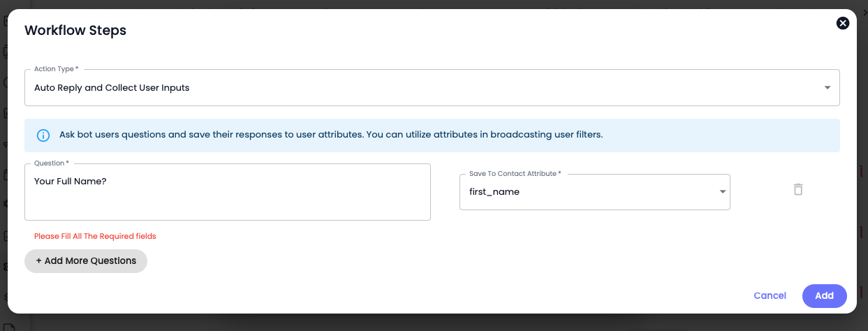Expand the Action Type dropdown arrow
Image resolution: width=868 pixels, height=331 pixels.
click(827, 88)
